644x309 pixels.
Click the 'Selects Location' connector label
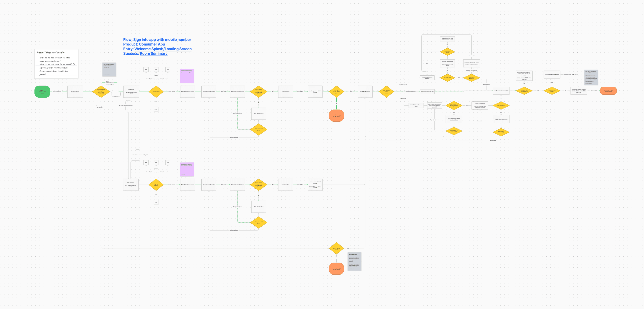click(x=486, y=84)
